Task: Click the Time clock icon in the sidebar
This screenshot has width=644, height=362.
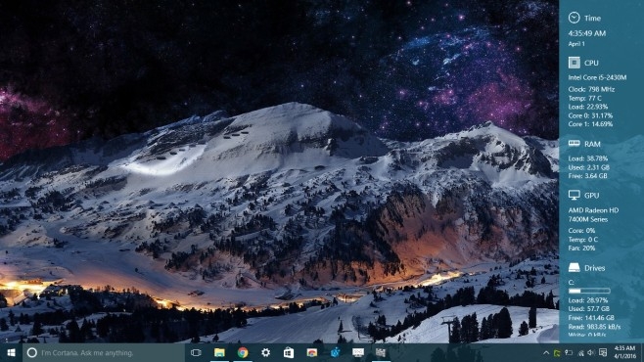Action: (x=574, y=18)
